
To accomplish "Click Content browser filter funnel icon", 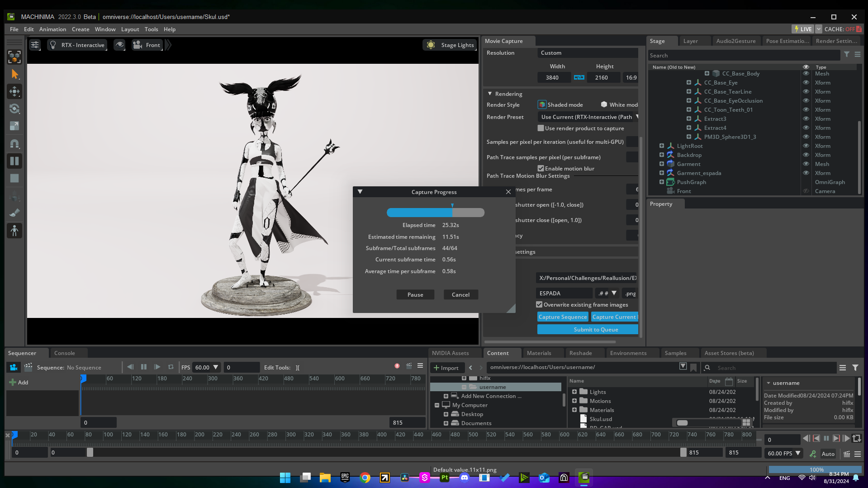I will [855, 368].
